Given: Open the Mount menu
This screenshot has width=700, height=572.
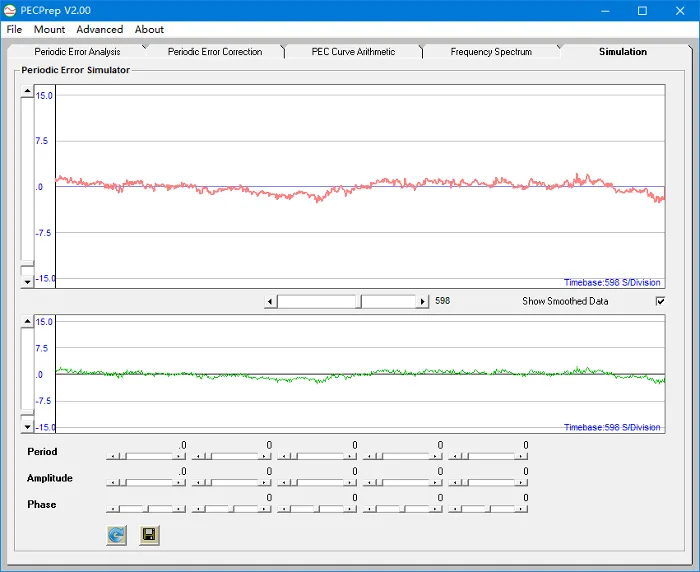Looking at the screenshot, I should (x=50, y=30).
